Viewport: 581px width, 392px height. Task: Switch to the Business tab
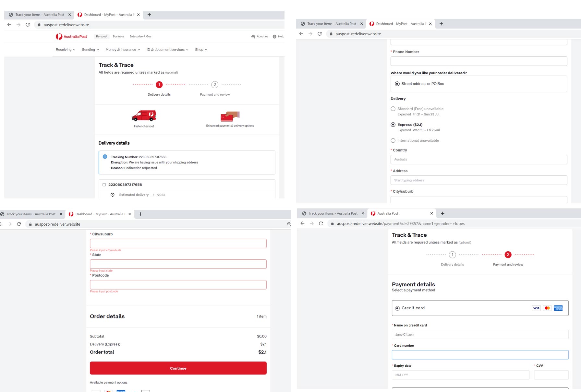point(118,37)
